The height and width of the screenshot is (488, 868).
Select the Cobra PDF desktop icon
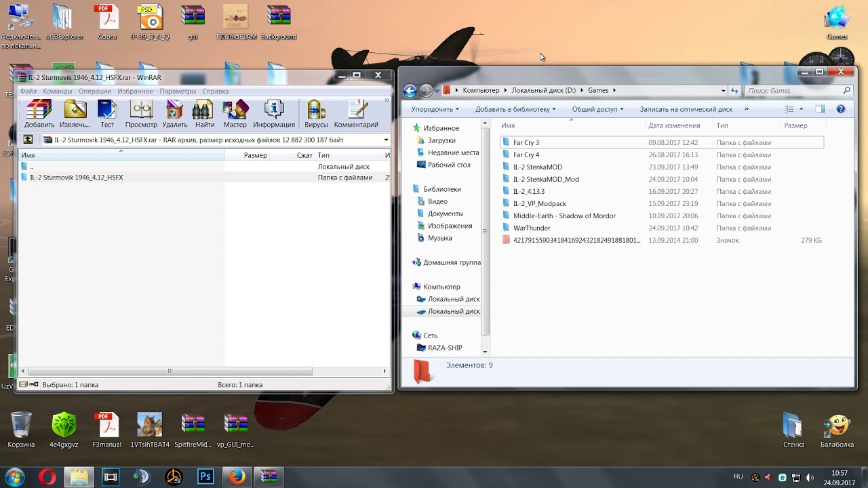click(106, 23)
